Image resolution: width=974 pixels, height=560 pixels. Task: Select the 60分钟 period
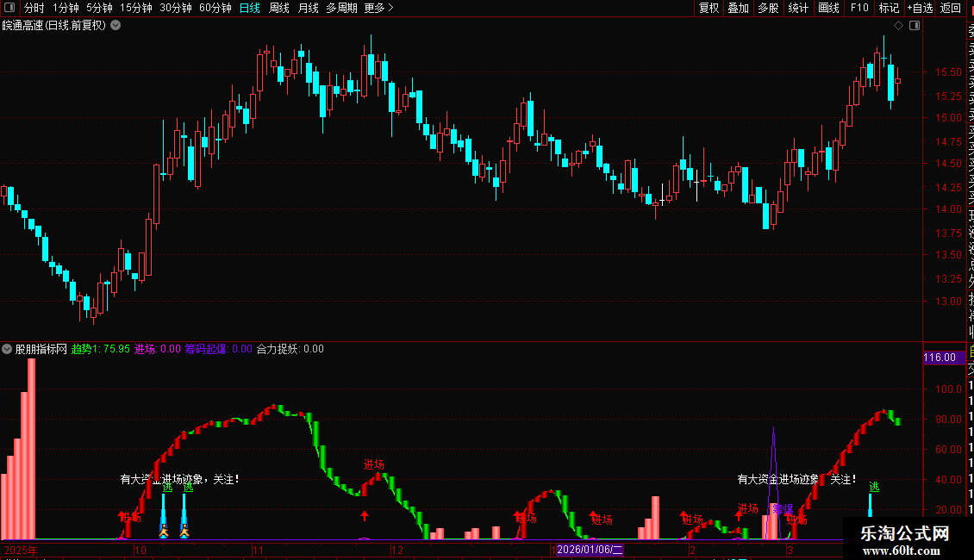click(x=215, y=8)
